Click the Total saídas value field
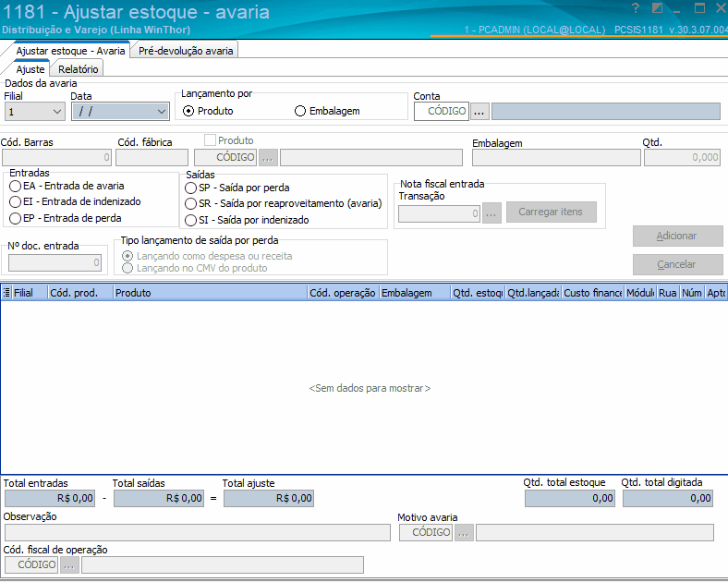 (159, 499)
